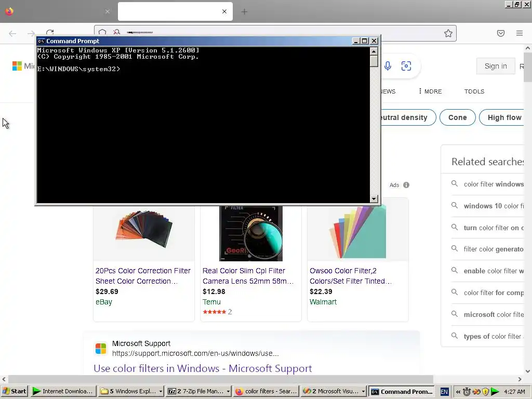The height and width of the screenshot is (399, 532).
Task: Click the 4:27 AM system clock
Action: pyautogui.click(x=514, y=392)
